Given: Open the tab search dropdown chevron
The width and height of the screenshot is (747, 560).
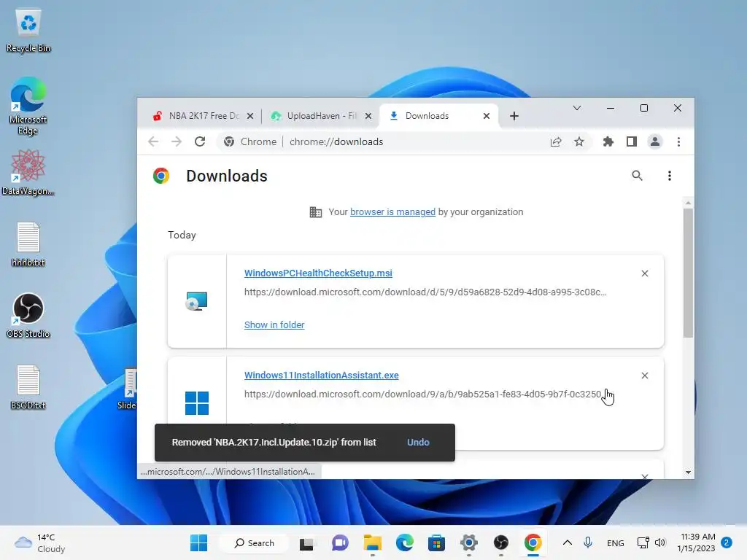Looking at the screenshot, I should point(577,108).
